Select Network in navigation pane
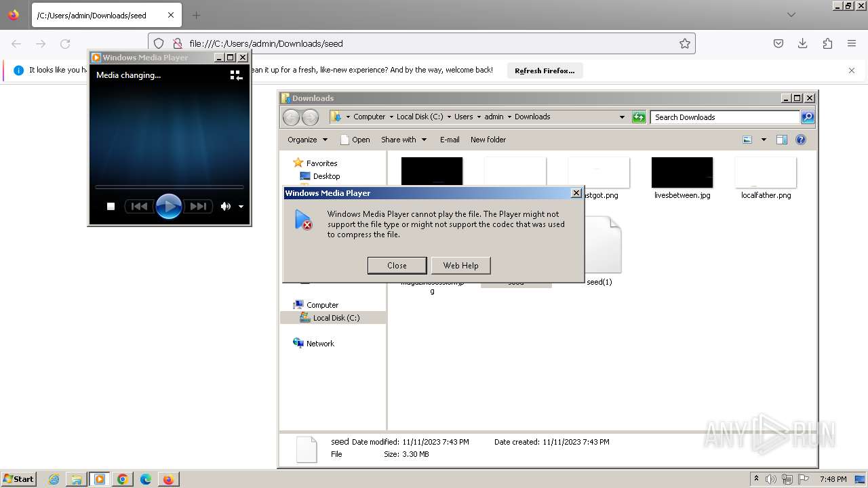Screen dimensions: 868x488 320,344
